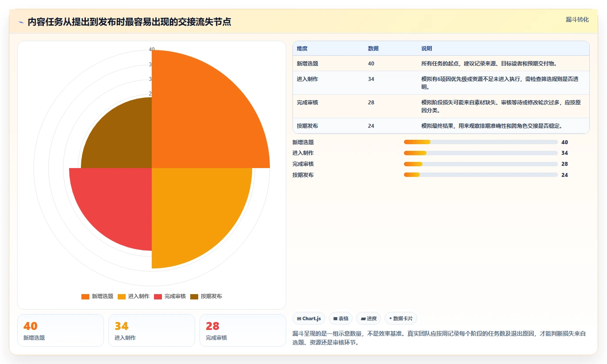Click the 完成审核 progress bar

(x=480, y=164)
